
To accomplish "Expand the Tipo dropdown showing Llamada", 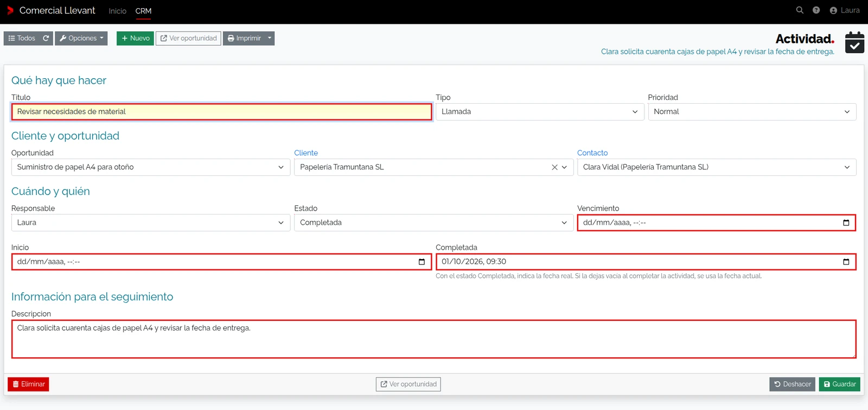I will click(540, 112).
